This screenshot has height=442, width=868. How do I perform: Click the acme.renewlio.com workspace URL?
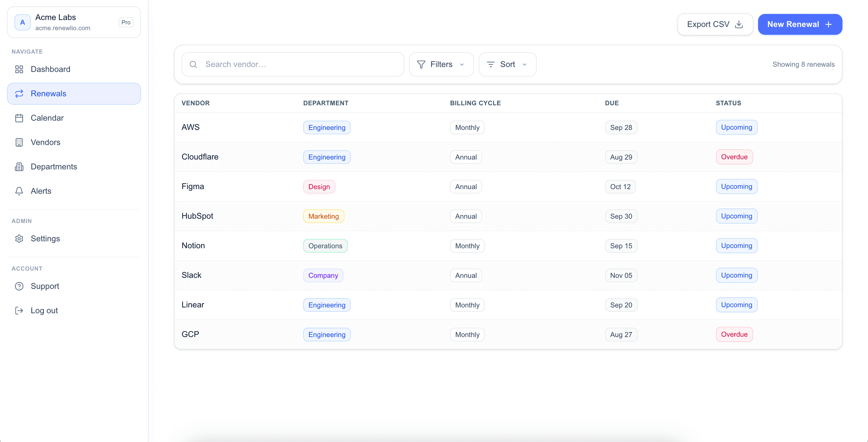(x=63, y=28)
